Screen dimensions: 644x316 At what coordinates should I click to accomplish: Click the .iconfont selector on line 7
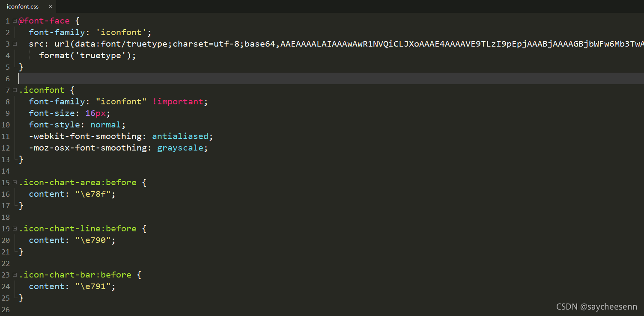(x=42, y=90)
